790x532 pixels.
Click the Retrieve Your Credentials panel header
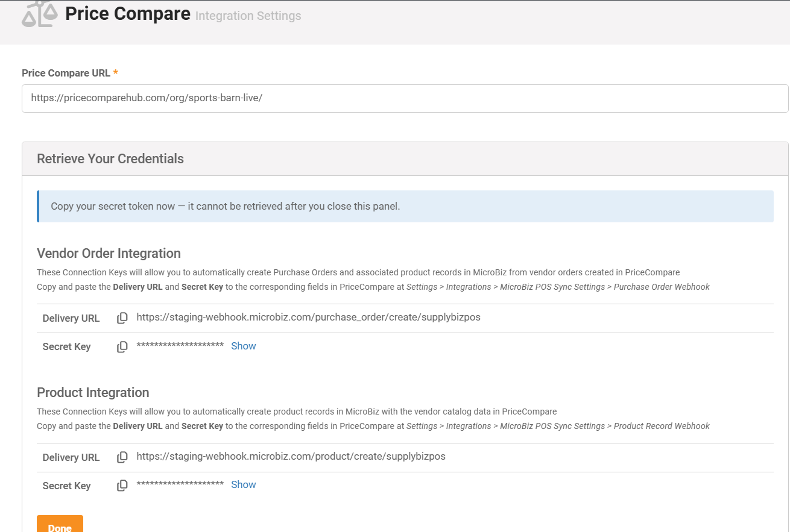tap(405, 159)
